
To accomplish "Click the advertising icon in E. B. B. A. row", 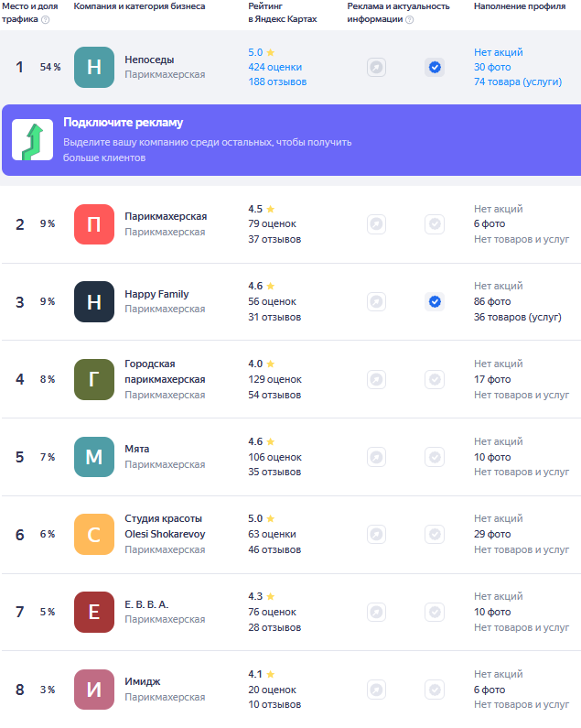I will (x=376, y=612).
